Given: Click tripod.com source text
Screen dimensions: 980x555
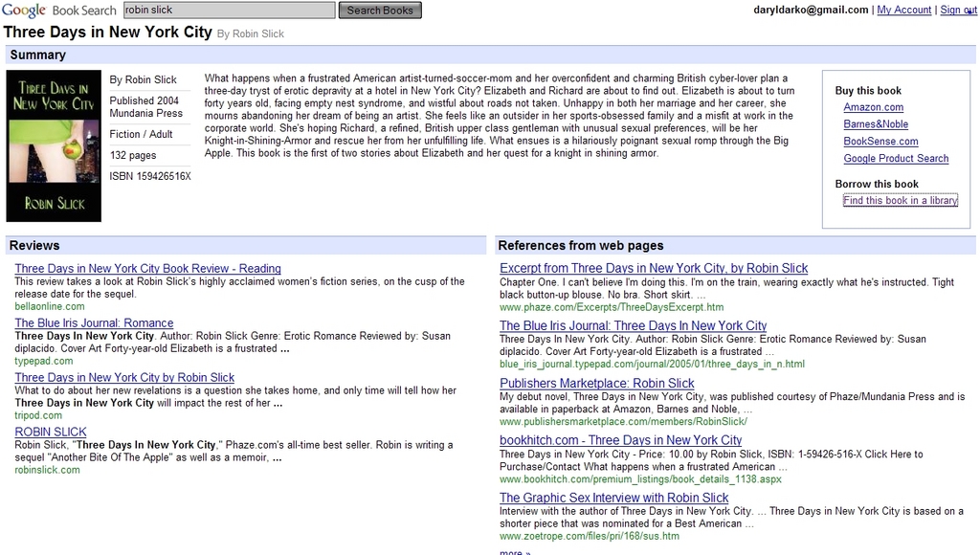Looking at the screenshot, I should click(38, 415).
